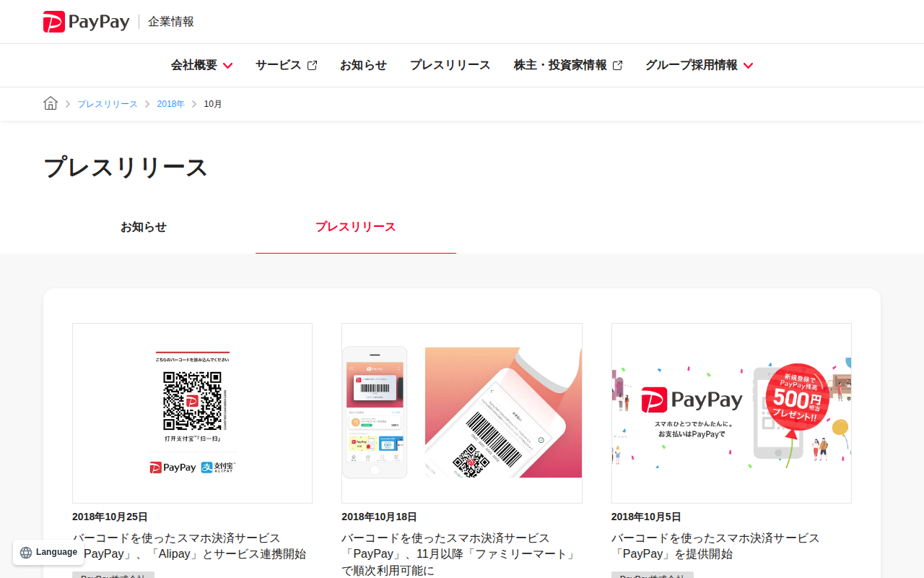This screenshot has height=578, width=924.
Task: Open the Alipay service partnership article title
Action: coord(189,546)
